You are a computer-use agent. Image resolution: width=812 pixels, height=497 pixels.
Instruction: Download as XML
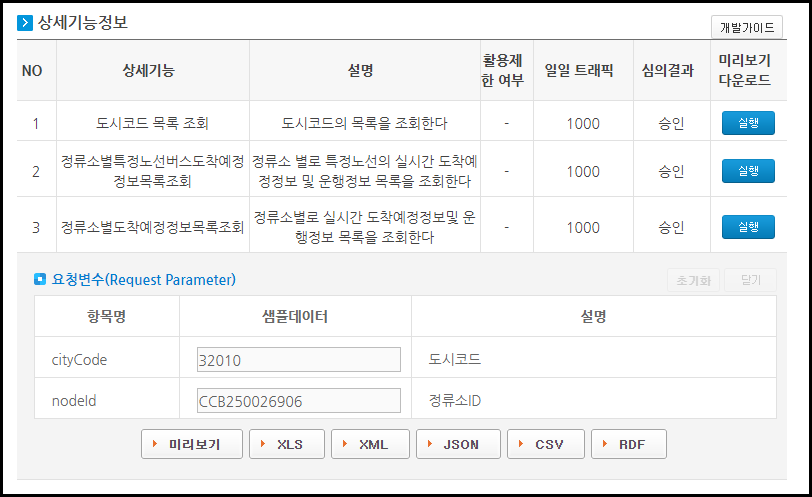point(370,444)
